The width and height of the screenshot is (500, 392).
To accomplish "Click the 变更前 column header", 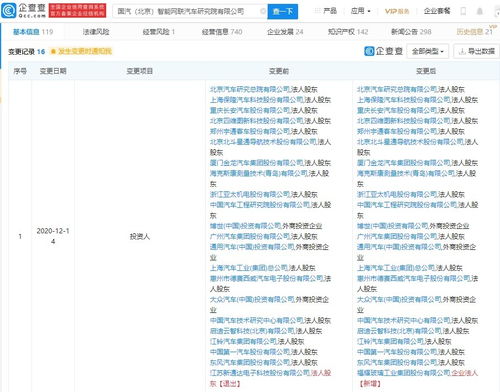I will [279, 71].
